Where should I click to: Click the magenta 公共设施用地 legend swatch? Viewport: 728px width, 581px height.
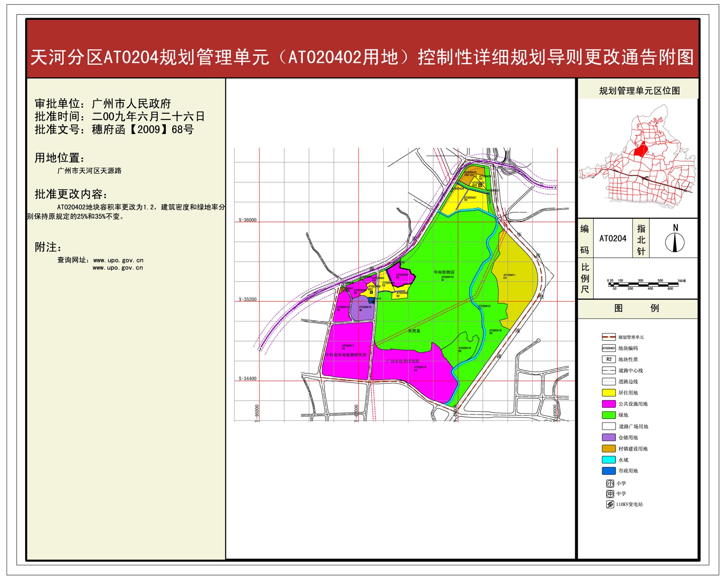[x=609, y=404]
